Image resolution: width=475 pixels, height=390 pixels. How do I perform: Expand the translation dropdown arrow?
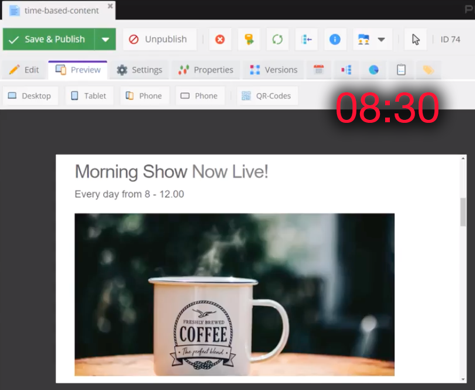pyautogui.click(x=381, y=40)
